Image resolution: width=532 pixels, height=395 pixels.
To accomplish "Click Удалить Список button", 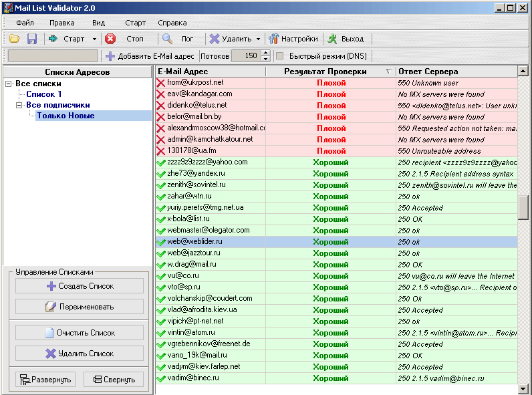I will pyautogui.click(x=80, y=354).
